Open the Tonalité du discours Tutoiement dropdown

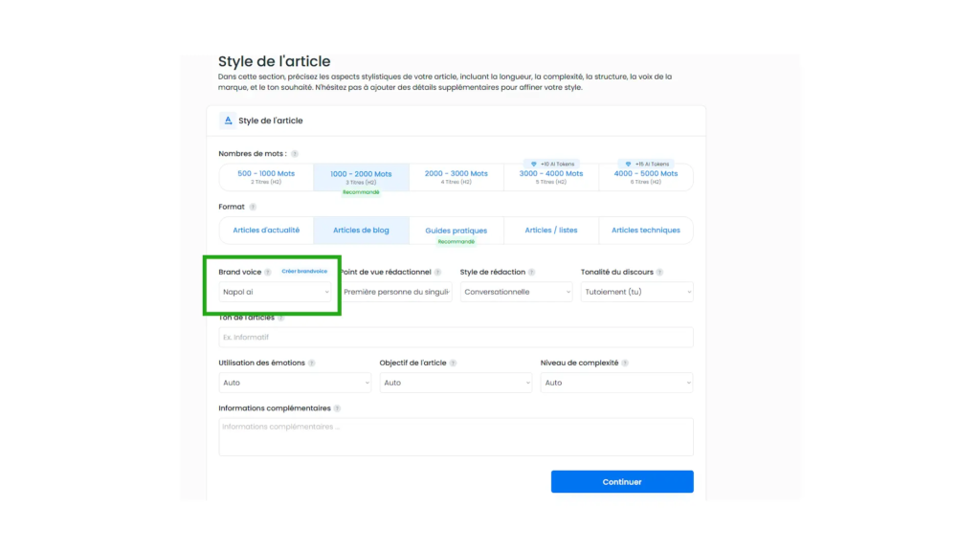pos(636,292)
